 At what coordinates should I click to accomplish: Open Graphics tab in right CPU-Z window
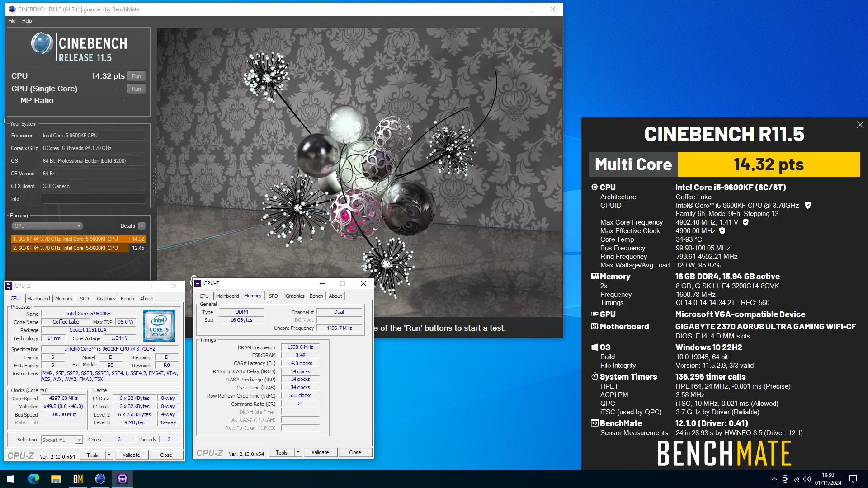[295, 296]
